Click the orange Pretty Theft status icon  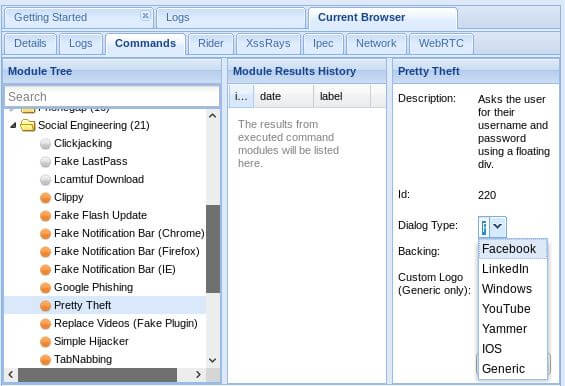click(45, 306)
